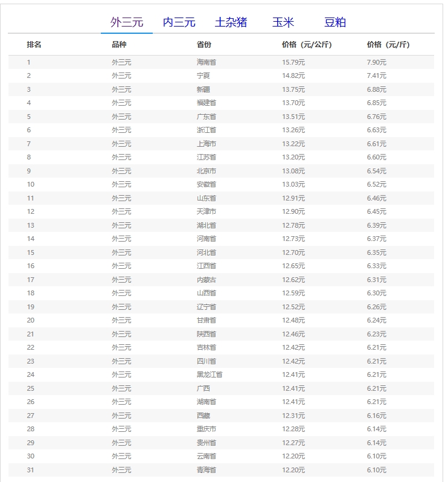Click the 6.33元 price cell

point(376,266)
